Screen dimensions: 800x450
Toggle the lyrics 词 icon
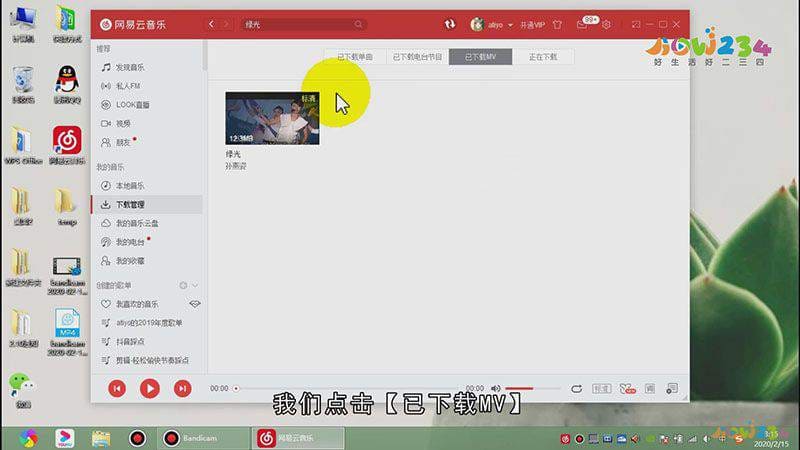tap(649, 389)
